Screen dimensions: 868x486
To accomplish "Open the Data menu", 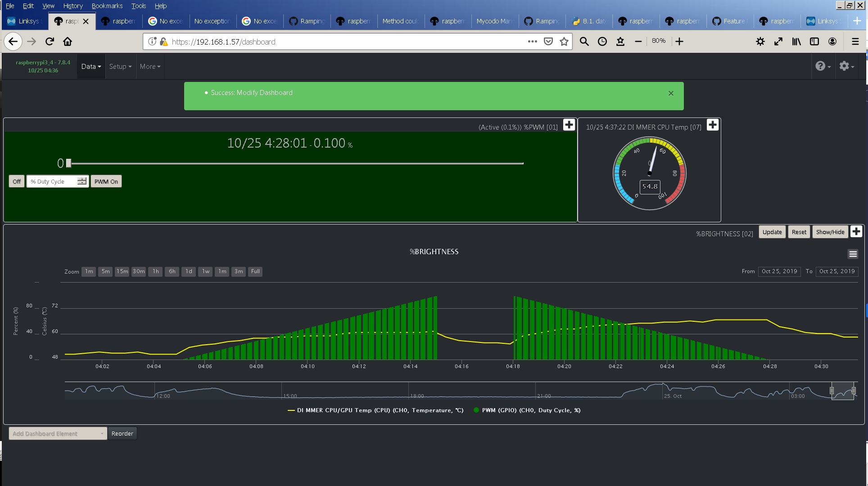I will point(91,66).
